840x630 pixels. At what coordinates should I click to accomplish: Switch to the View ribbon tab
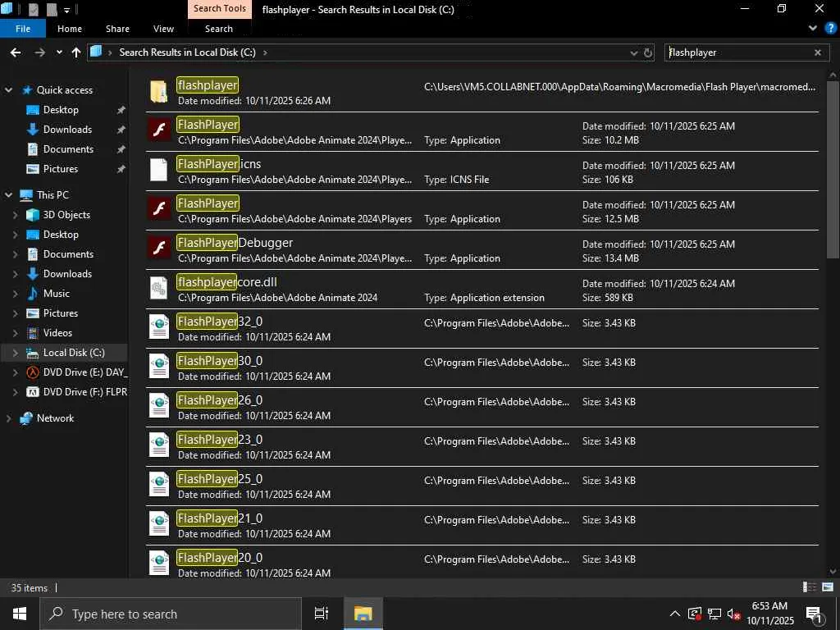click(163, 29)
